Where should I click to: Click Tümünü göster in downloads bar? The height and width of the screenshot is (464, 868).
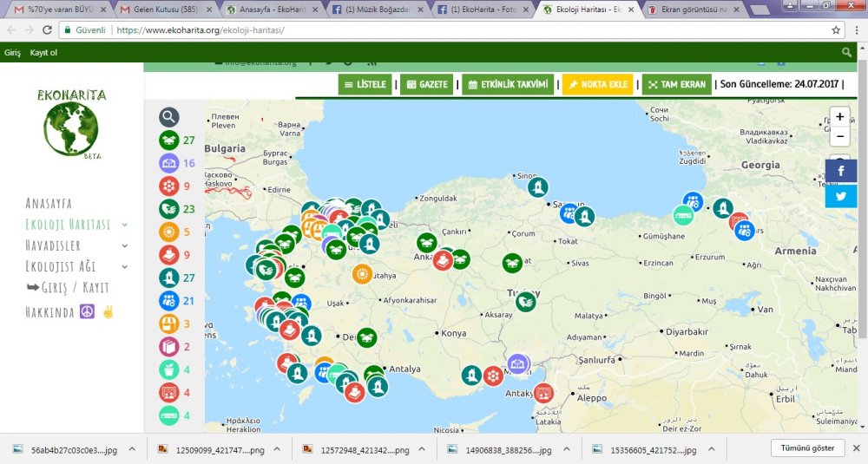[x=807, y=448]
